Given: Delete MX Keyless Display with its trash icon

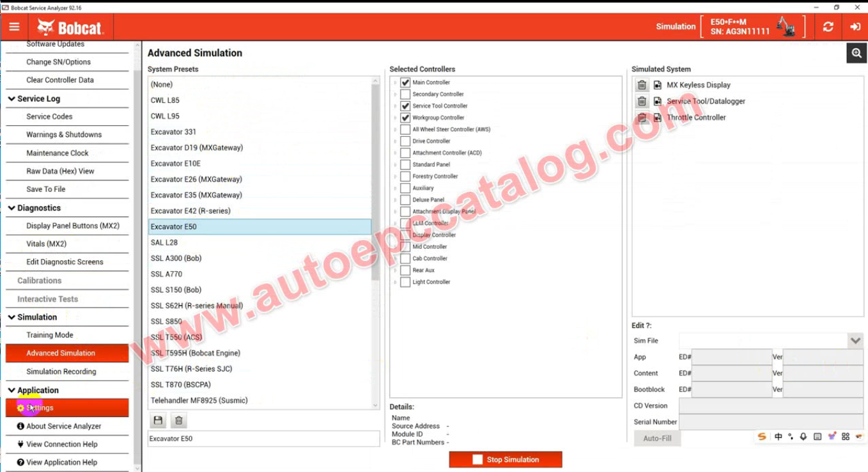Looking at the screenshot, I should tap(642, 85).
